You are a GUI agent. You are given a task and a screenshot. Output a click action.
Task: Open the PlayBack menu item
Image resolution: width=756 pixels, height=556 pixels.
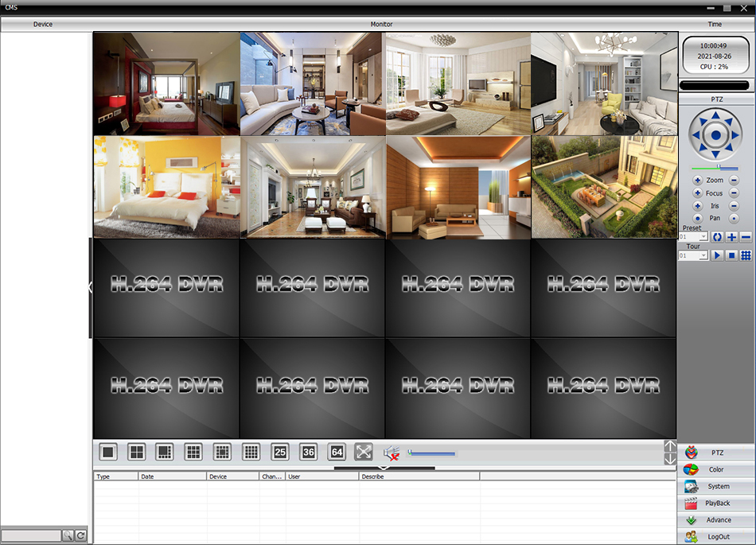click(x=716, y=504)
